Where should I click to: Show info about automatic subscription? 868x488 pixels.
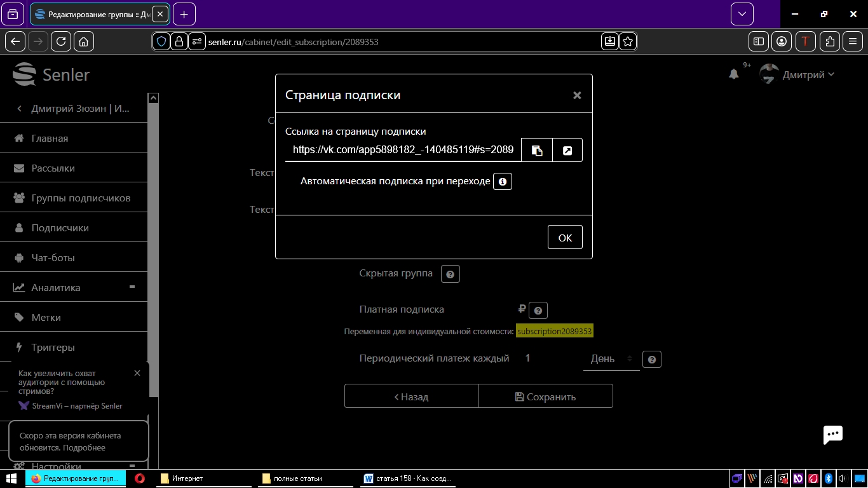(x=502, y=182)
